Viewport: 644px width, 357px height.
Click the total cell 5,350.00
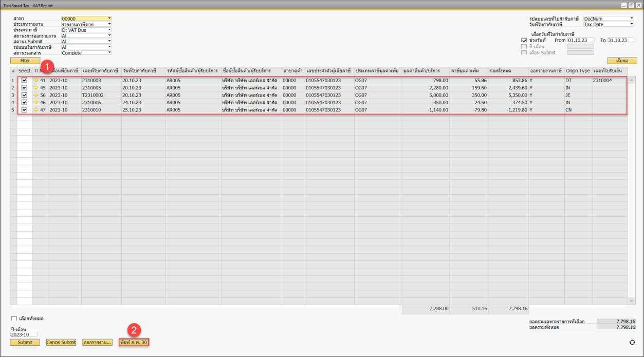pos(508,95)
